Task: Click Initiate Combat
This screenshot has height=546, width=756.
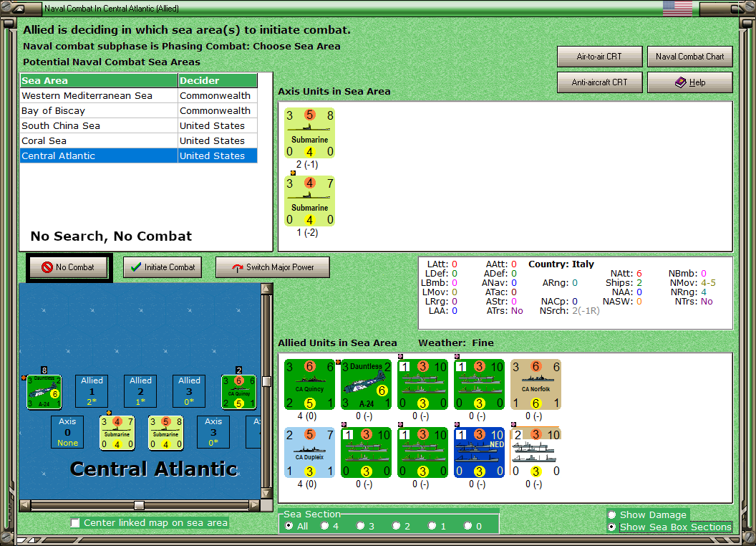Action: click(x=163, y=267)
